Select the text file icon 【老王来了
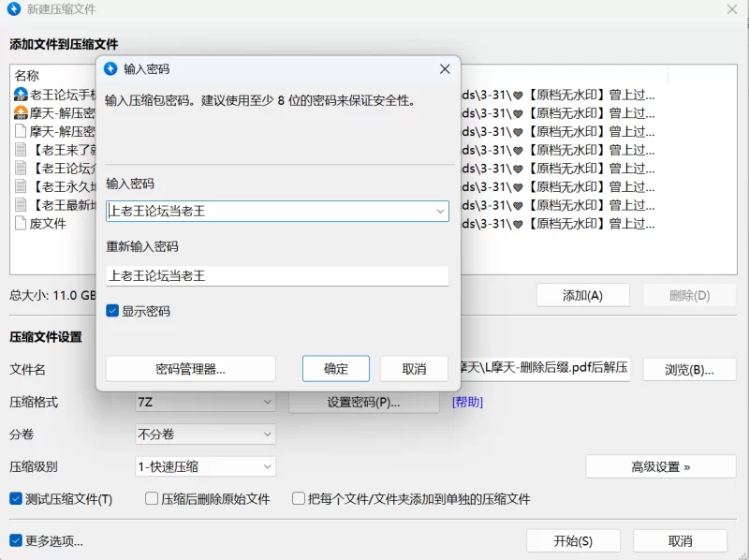This screenshot has height=560, width=749. [x=21, y=150]
